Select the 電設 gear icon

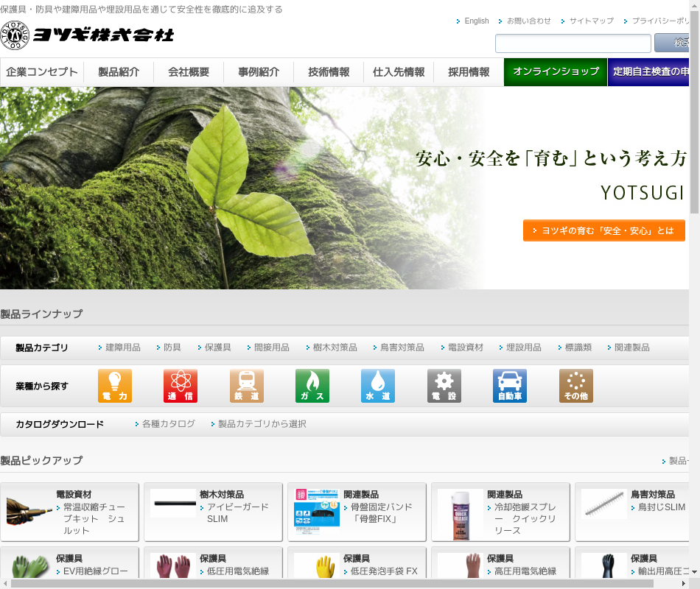pyautogui.click(x=444, y=386)
